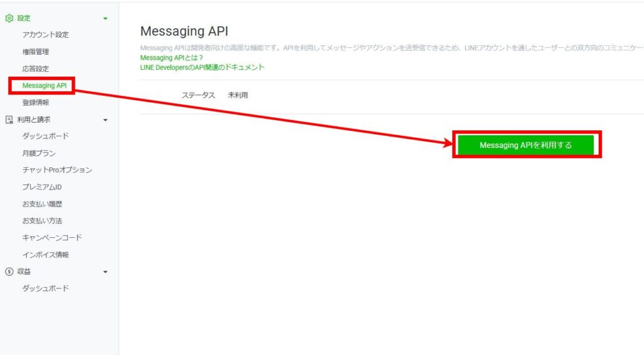
Task: Open 権限管理 in the sidebar
Action: (x=35, y=52)
